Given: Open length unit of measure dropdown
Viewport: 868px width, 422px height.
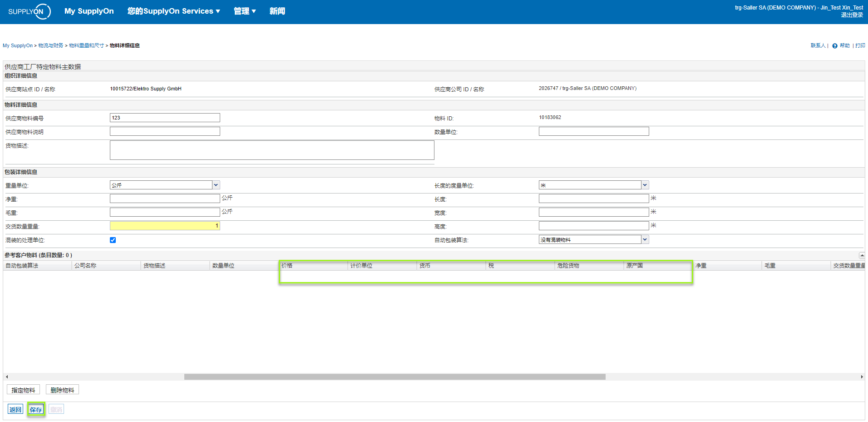Looking at the screenshot, I should pyautogui.click(x=645, y=185).
